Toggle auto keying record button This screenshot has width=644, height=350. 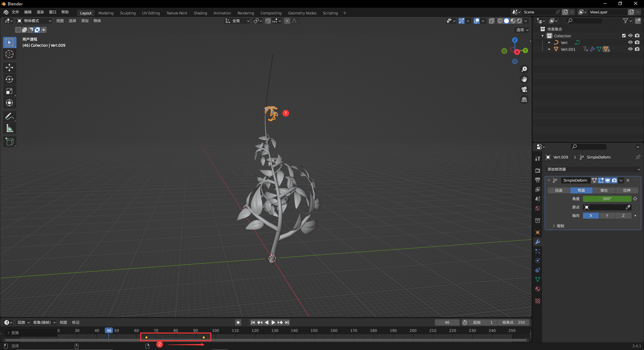238,322
